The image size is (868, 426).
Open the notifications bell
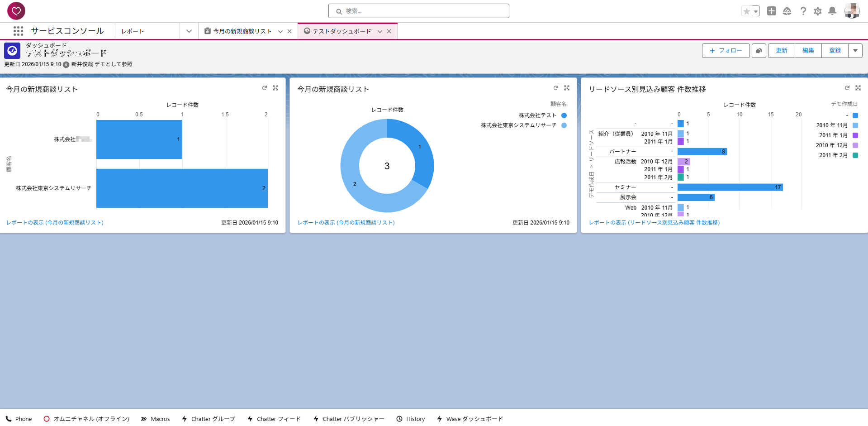(832, 11)
